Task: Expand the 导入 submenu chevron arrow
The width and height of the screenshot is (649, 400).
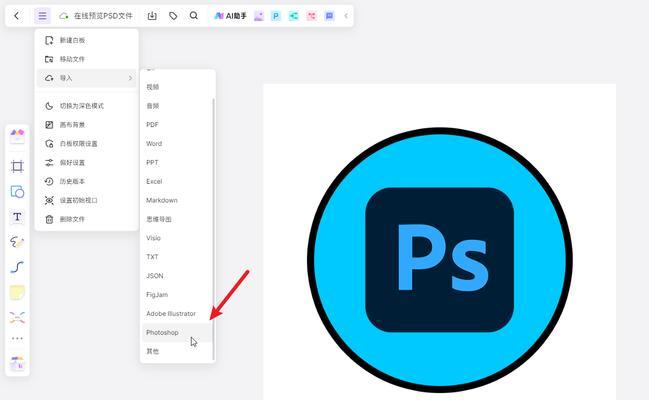Action: pyautogui.click(x=130, y=78)
